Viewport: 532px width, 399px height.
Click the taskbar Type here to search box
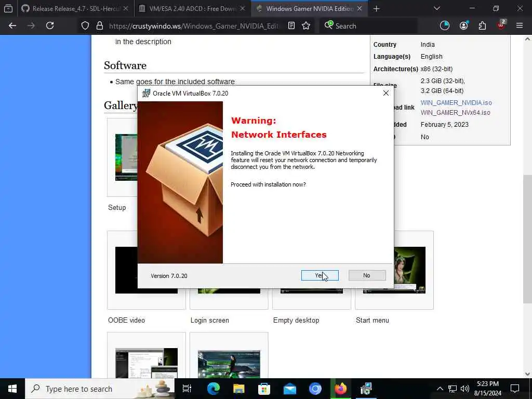(100, 389)
